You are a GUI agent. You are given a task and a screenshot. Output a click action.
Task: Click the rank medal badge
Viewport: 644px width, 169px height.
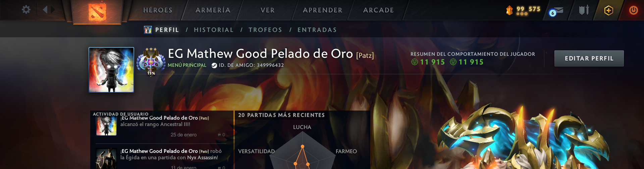151,62
